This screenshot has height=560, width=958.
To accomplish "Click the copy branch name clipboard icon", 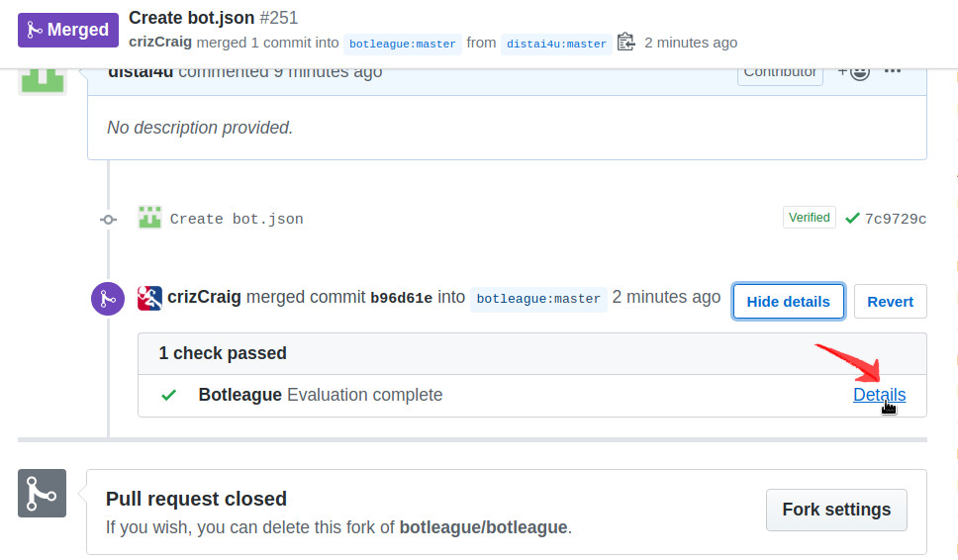I will coord(625,43).
